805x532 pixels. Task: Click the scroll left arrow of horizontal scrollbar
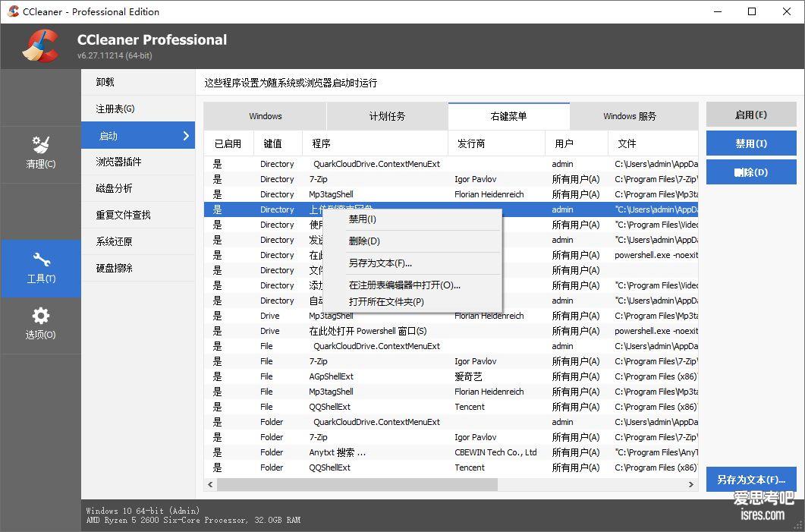point(210,484)
